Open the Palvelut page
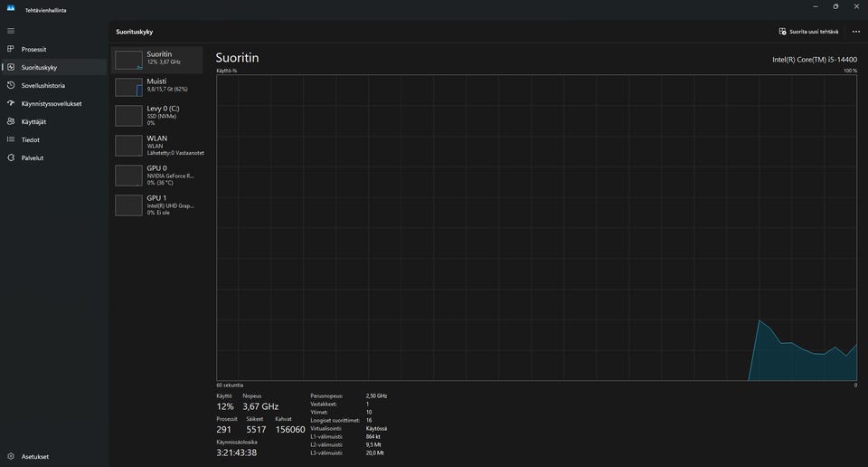 click(x=53, y=157)
